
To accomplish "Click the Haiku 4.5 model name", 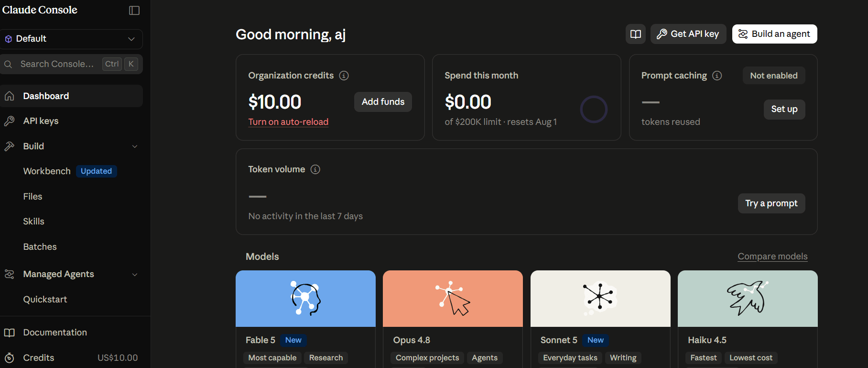I will tap(707, 340).
